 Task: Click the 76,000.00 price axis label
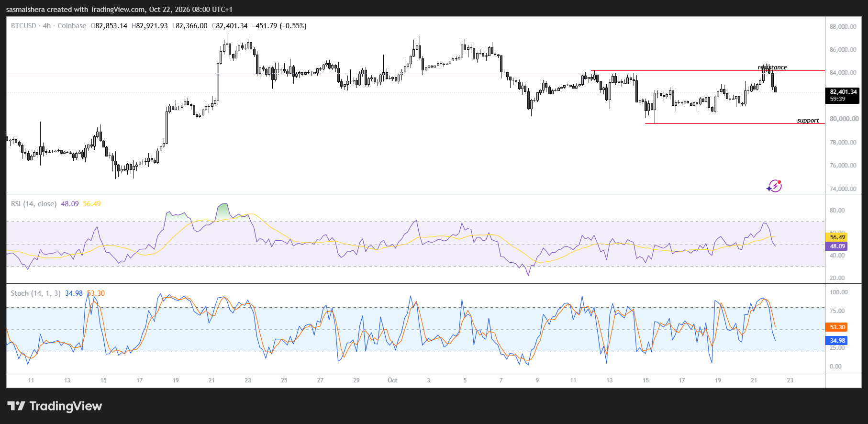pos(843,166)
